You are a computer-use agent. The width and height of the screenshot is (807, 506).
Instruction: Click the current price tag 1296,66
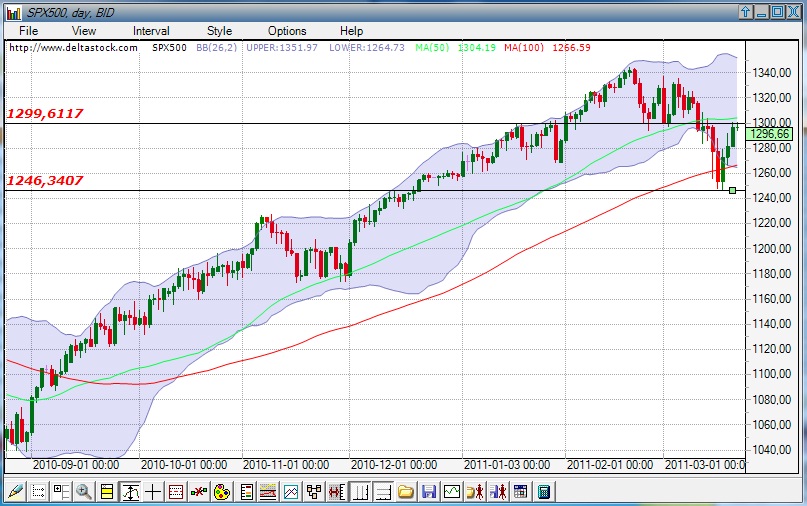point(769,134)
